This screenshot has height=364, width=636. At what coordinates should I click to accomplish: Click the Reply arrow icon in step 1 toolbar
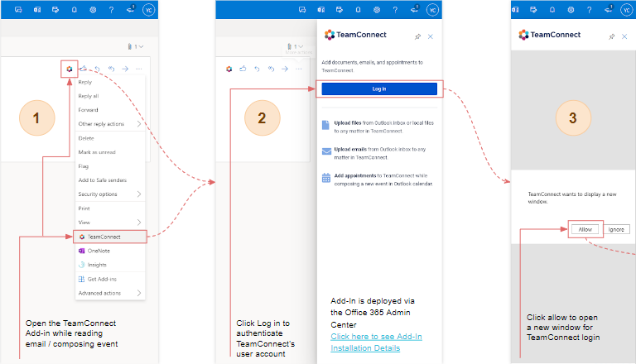(x=98, y=69)
